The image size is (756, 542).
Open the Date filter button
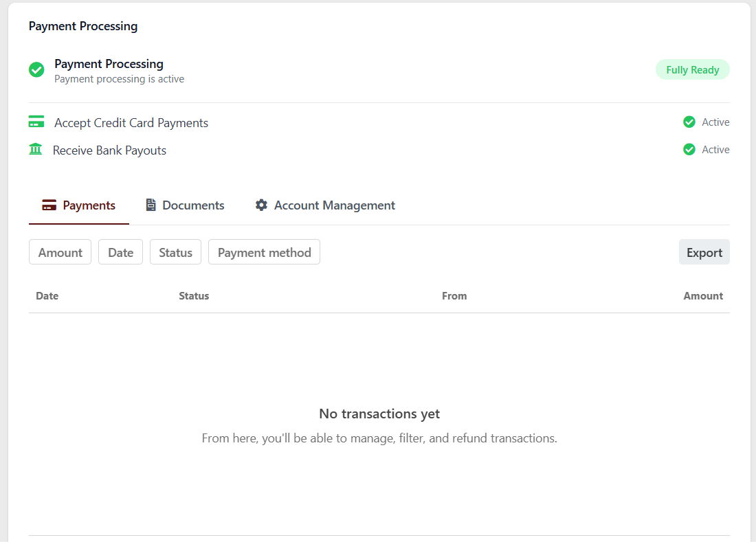(x=120, y=252)
